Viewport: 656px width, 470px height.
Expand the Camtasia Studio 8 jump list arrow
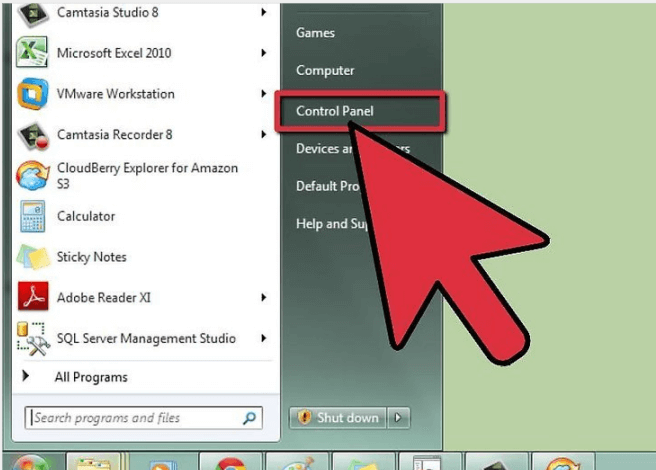pyautogui.click(x=264, y=12)
